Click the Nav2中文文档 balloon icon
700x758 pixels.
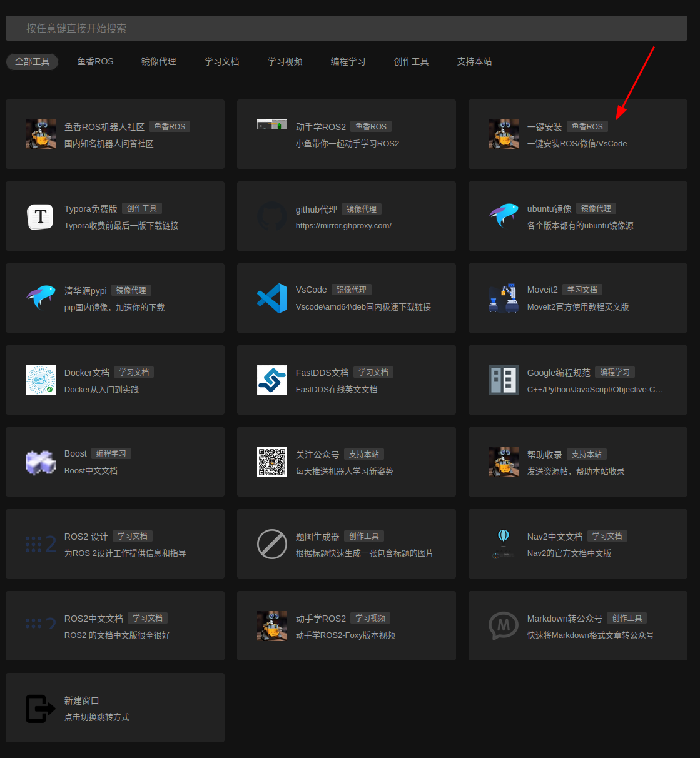pyautogui.click(x=504, y=544)
